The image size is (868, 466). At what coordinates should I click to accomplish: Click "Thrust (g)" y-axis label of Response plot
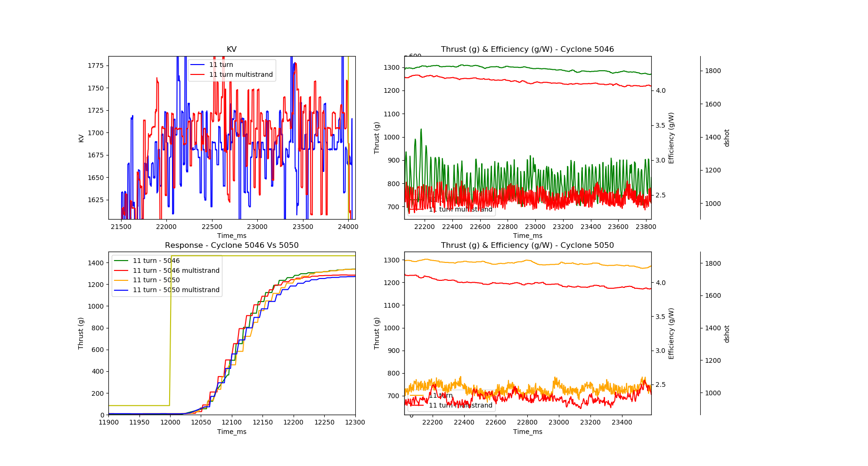[81, 333]
